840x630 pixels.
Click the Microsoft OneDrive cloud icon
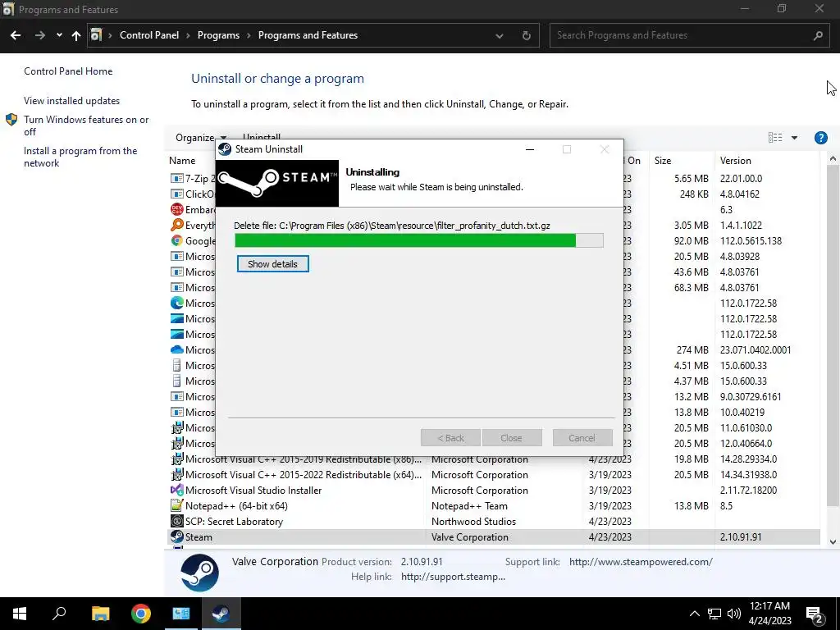[176, 349]
